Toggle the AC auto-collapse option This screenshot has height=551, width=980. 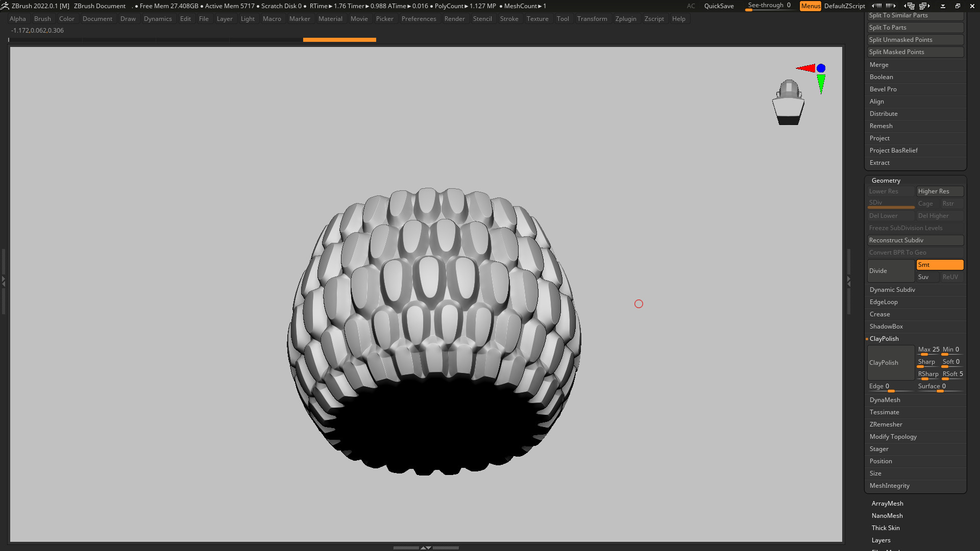pos(691,6)
